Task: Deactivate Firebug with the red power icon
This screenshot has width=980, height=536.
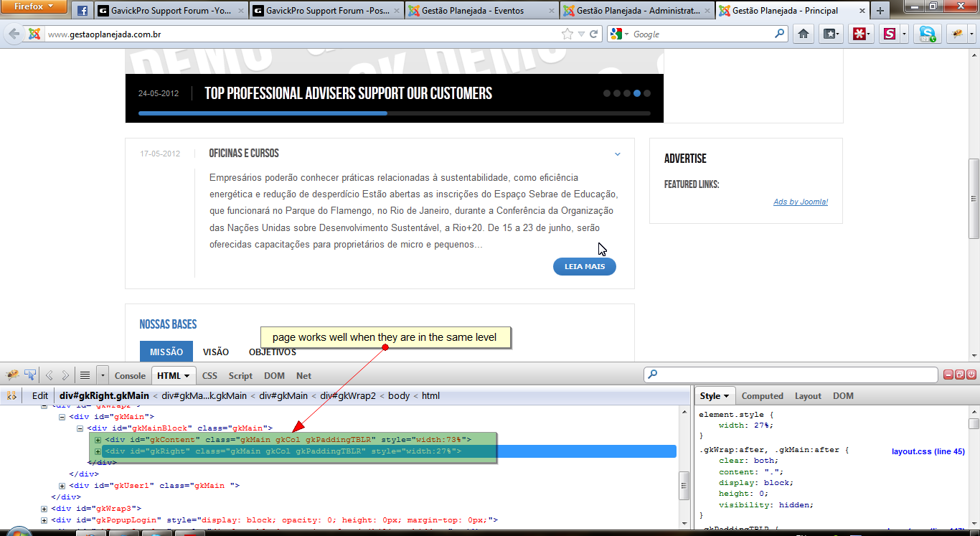Action: [971, 375]
